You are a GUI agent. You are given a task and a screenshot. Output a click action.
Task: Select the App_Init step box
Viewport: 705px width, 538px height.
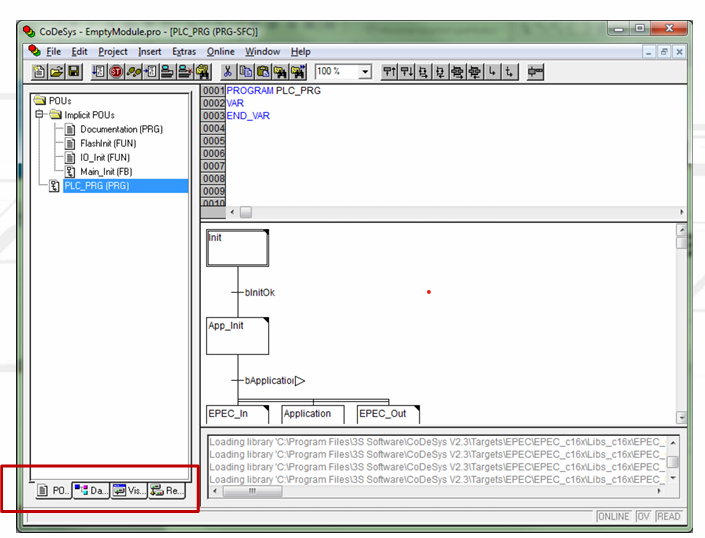(237, 336)
